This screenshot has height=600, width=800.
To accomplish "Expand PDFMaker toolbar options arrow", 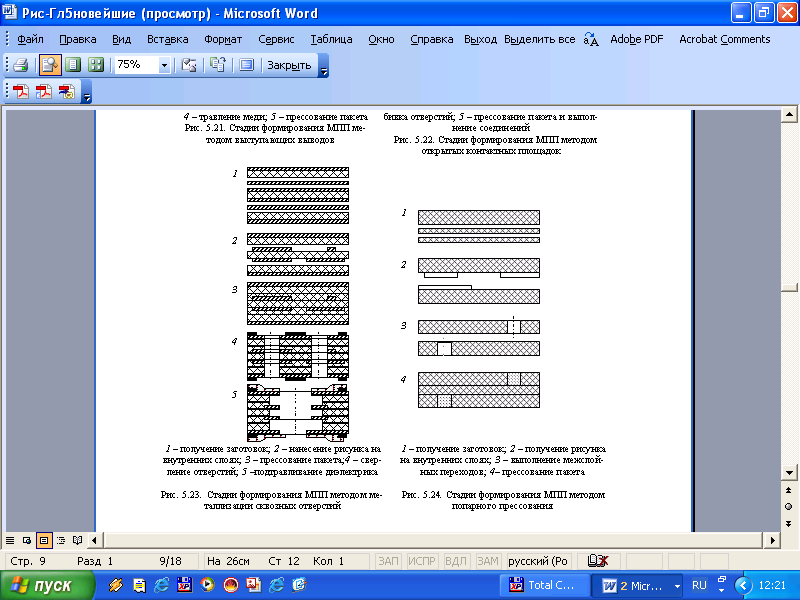I will [87, 93].
